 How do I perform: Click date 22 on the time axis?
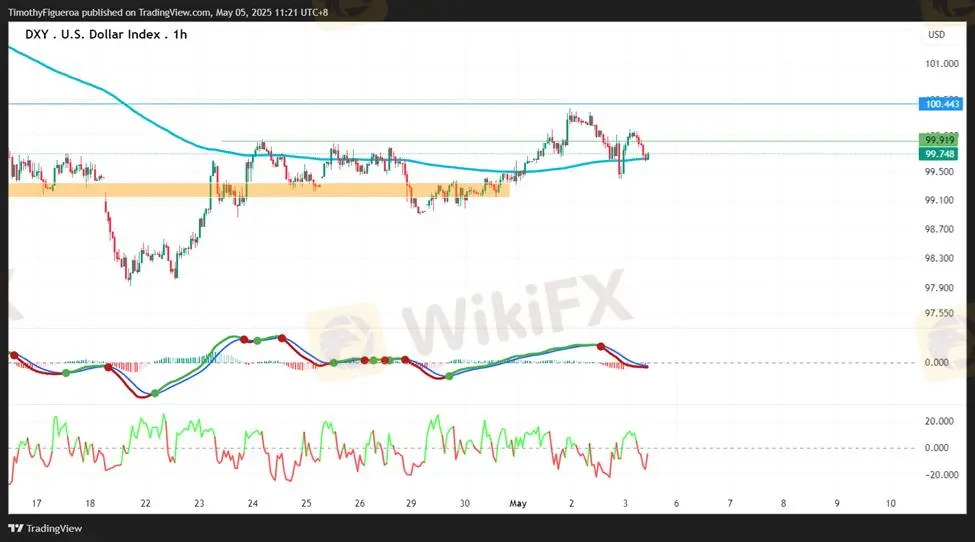click(x=146, y=503)
